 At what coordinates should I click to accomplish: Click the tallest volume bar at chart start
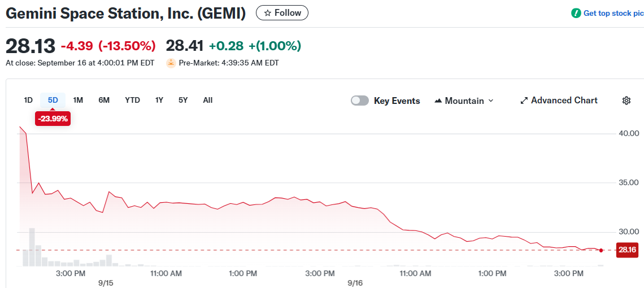pos(32,247)
